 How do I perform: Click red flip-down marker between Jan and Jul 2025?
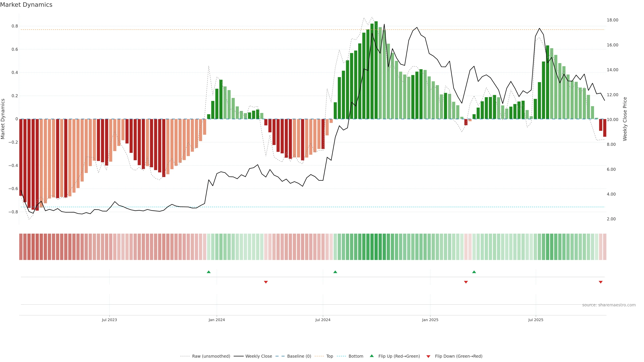pos(466,282)
